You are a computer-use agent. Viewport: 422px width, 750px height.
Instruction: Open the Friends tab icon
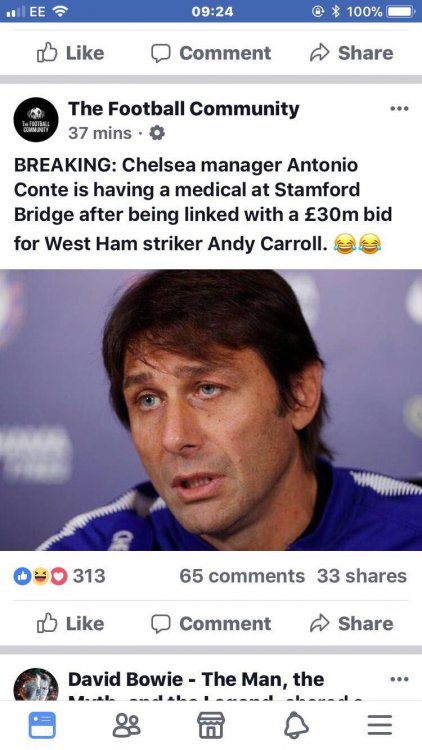click(126, 725)
